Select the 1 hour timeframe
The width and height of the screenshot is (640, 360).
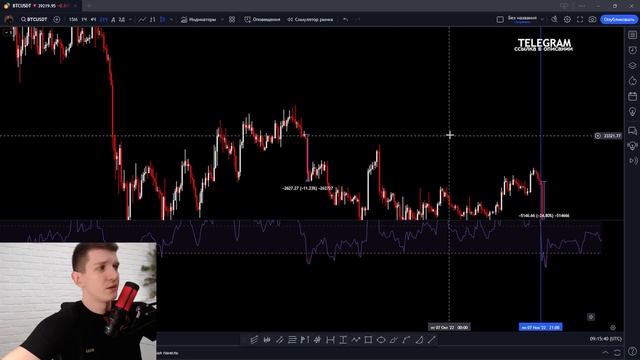84,20
